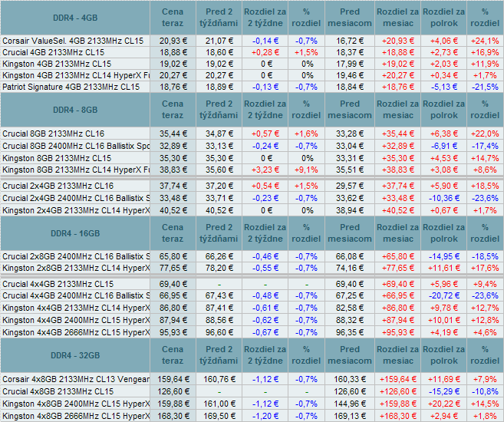Image resolution: width=504 pixels, height=422 pixels.
Task: Select the "DDR4 - 16GB" section header
Action: pos(75,233)
